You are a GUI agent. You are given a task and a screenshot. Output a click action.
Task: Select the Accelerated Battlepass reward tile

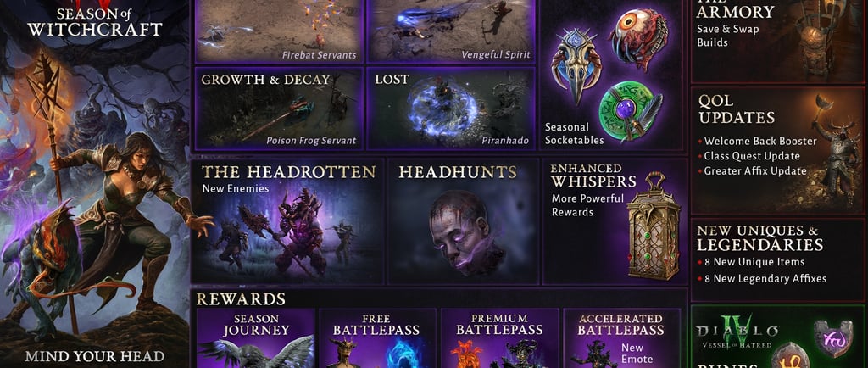click(621, 338)
